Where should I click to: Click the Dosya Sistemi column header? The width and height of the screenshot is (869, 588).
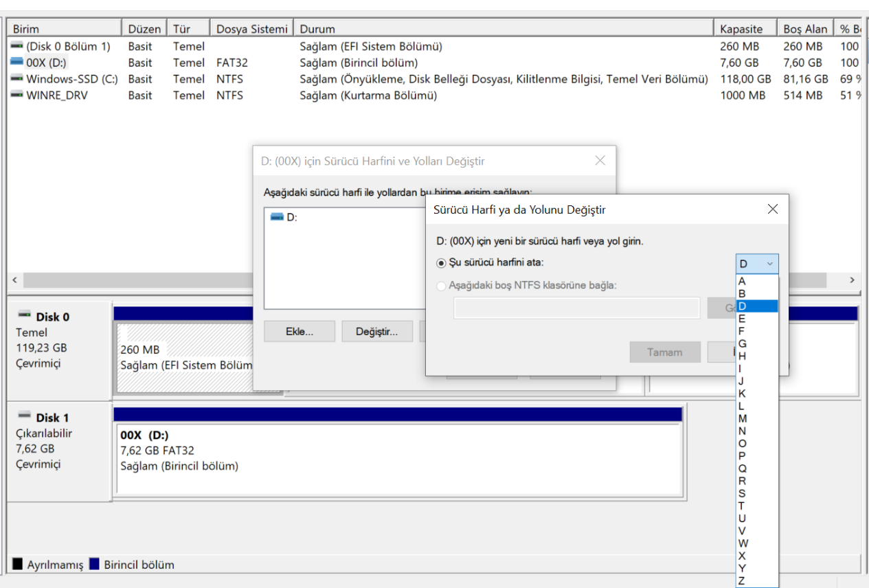(x=251, y=29)
